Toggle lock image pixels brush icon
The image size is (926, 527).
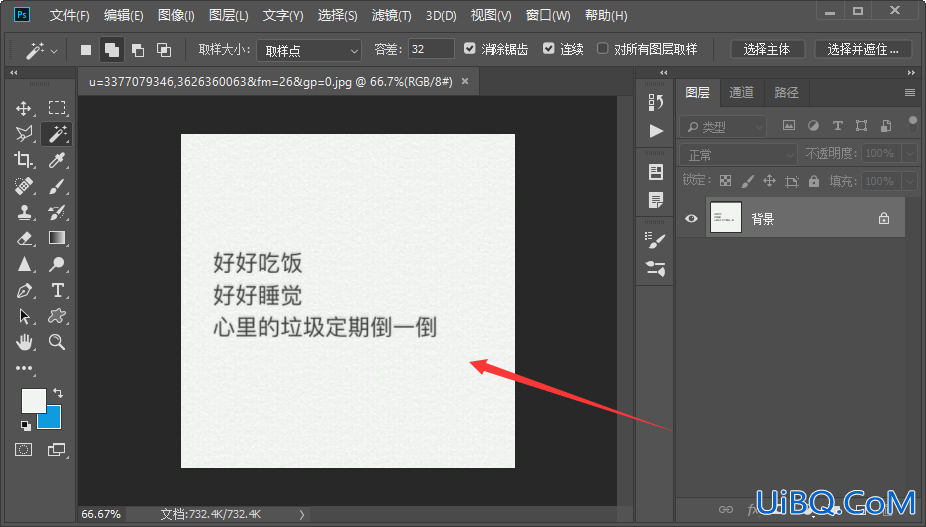pos(747,181)
